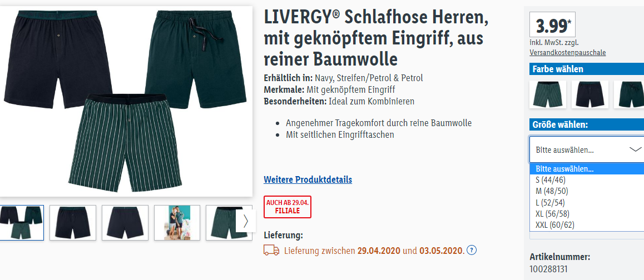644x280 pixels.
Task: Select the striped petrol color swatch
Action: click(x=547, y=94)
